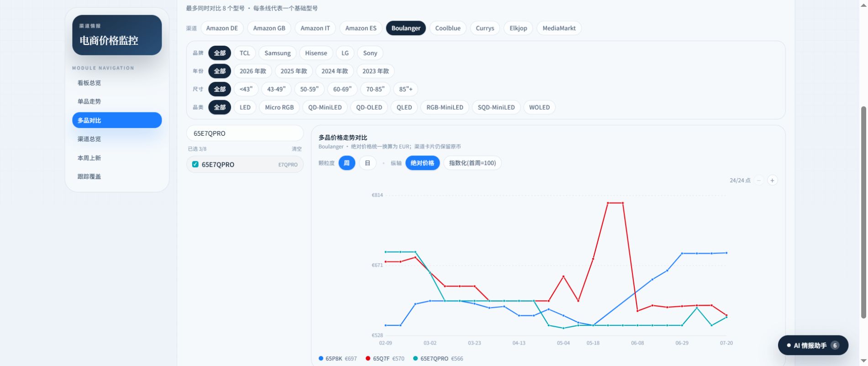Toggle the 65P8K legend entry
Image resolution: width=868 pixels, height=366 pixels.
(x=338, y=359)
